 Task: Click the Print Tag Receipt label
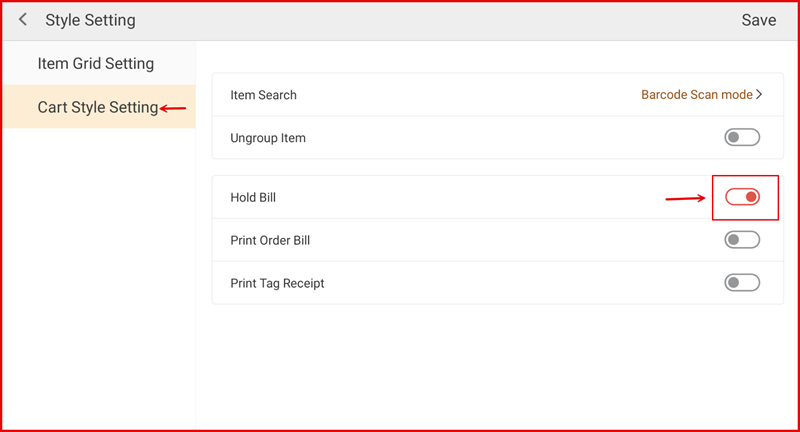pyautogui.click(x=277, y=284)
